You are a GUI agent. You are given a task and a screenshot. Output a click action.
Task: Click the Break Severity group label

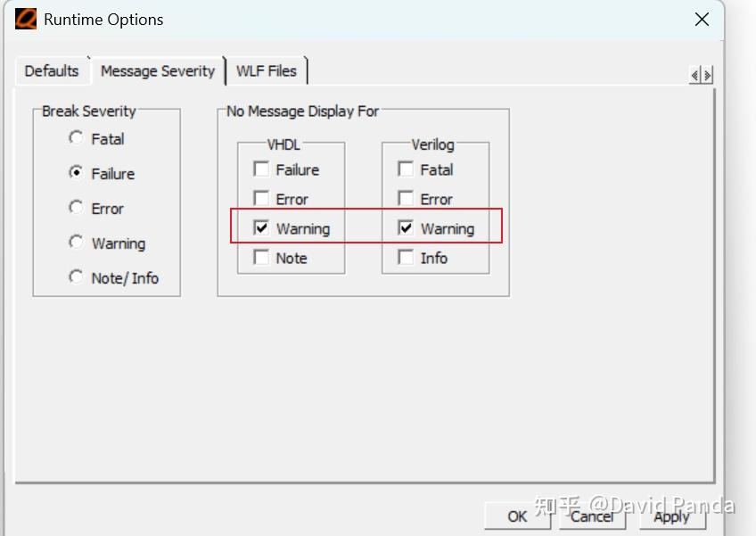89,111
